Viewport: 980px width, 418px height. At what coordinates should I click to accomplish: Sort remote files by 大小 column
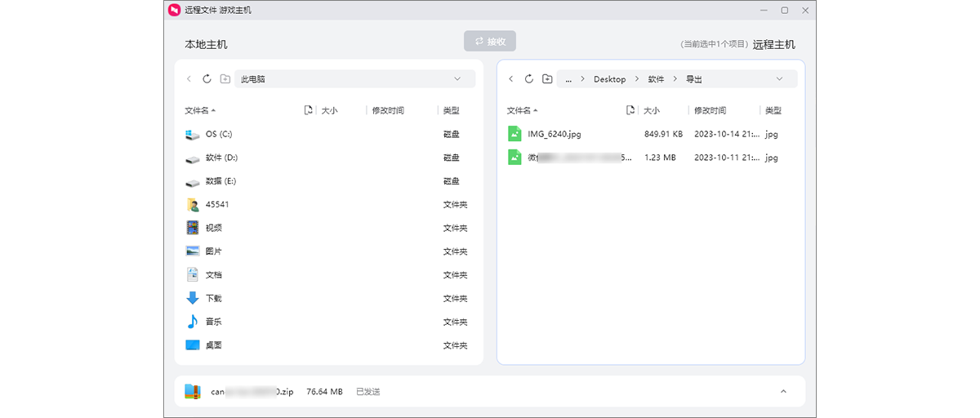click(x=651, y=110)
